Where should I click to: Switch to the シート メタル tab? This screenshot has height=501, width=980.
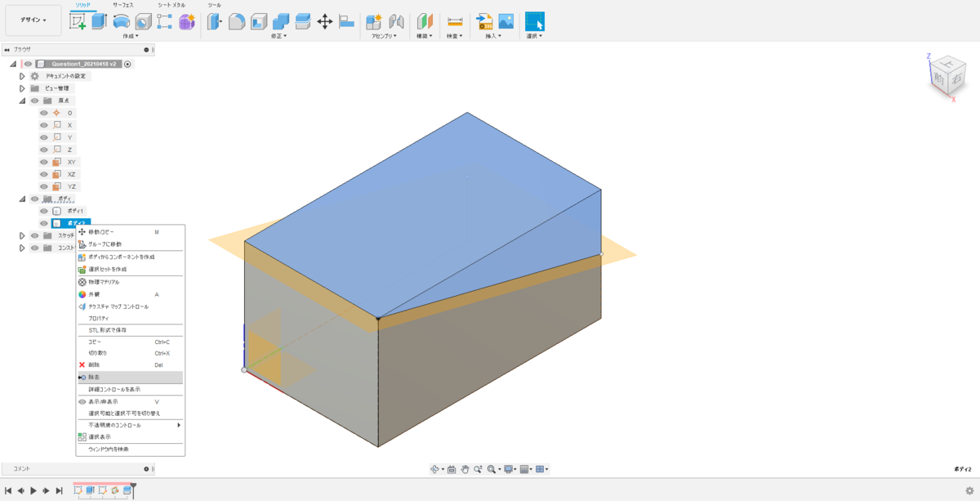point(171,5)
